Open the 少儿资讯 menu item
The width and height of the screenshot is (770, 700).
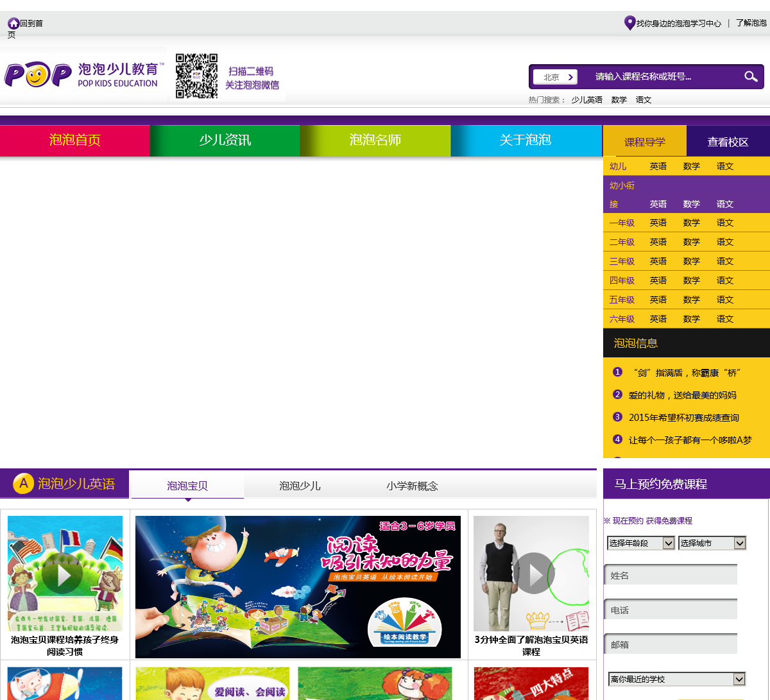(x=225, y=141)
